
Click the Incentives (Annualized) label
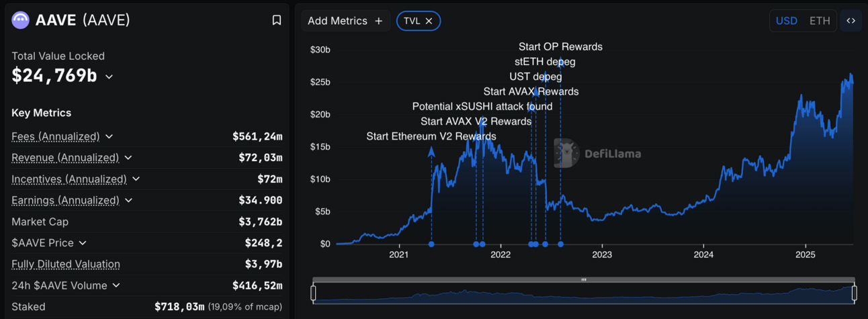pos(69,179)
